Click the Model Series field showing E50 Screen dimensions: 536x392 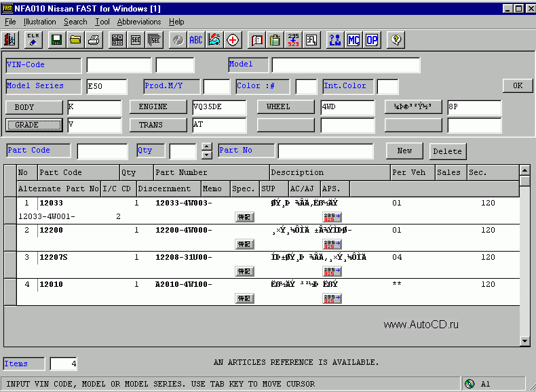pyautogui.click(x=107, y=86)
